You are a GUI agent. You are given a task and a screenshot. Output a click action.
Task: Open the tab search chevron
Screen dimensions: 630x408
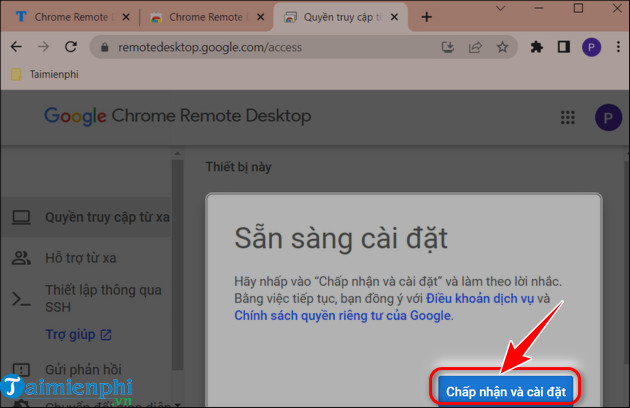500,8
